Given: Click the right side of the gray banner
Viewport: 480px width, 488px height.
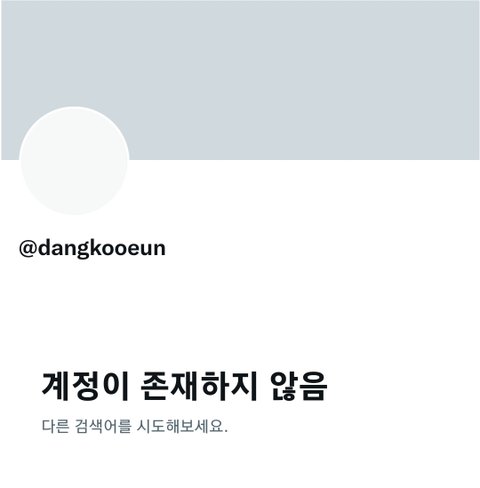Looking at the screenshot, I should pyautogui.click(x=400, y=80).
